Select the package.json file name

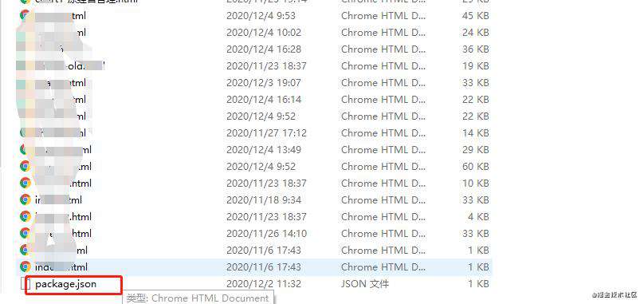point(65,284)
